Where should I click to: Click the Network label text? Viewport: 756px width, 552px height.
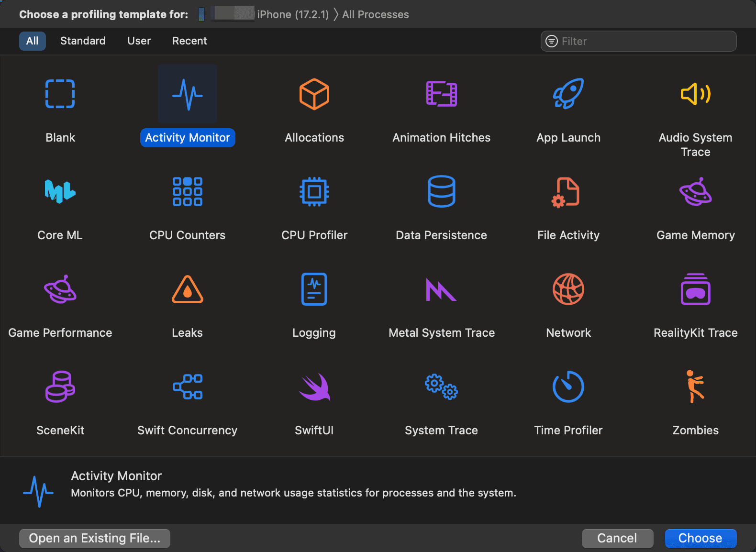pos(568,333)
